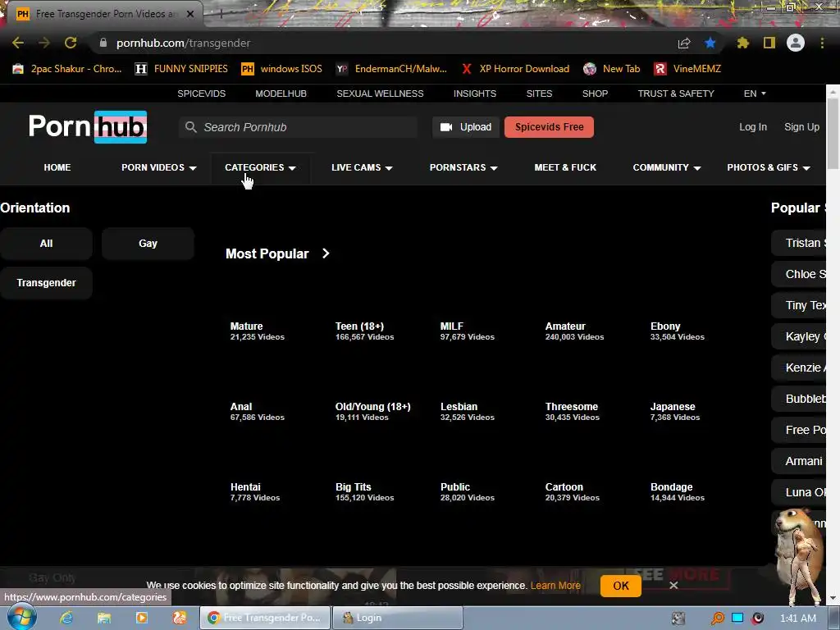The width and height of the screenshot is (840, 630).
Task: Open Chrome's three-dot menu
Action: (x=822, y=43)
